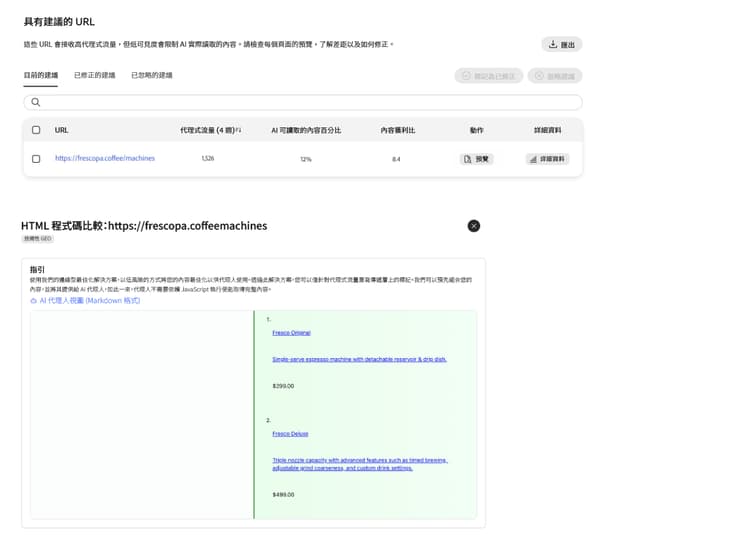This screenshot has height=538, width=750.
Task: Open the Triple nozzle capacity description link
Action: 360,464
